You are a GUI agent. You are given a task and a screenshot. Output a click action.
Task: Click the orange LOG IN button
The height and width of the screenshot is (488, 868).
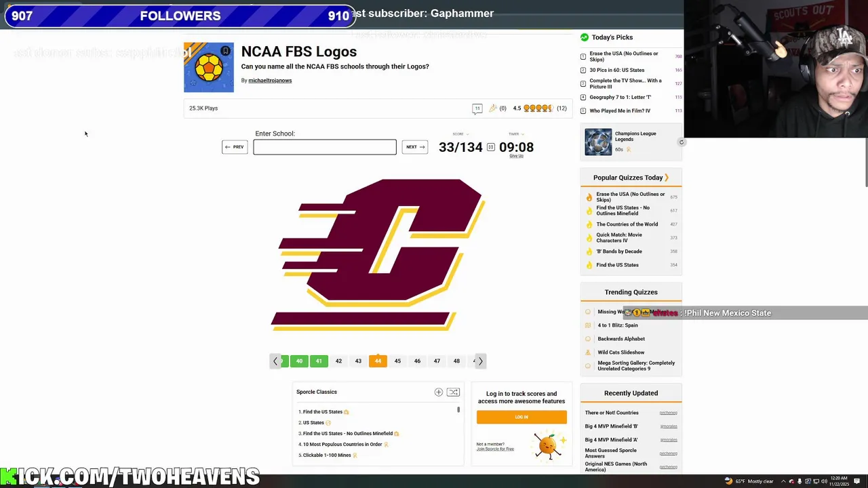tap(521, 417)
